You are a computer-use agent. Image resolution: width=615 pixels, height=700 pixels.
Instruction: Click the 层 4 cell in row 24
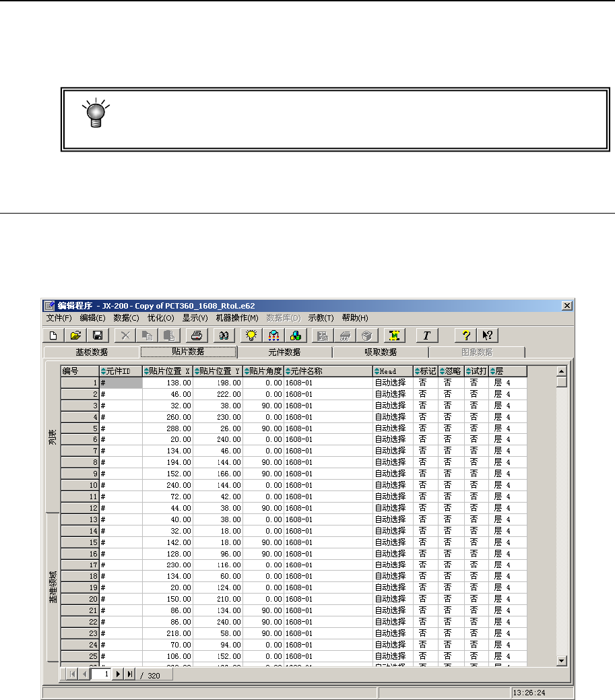coord(508,645)
